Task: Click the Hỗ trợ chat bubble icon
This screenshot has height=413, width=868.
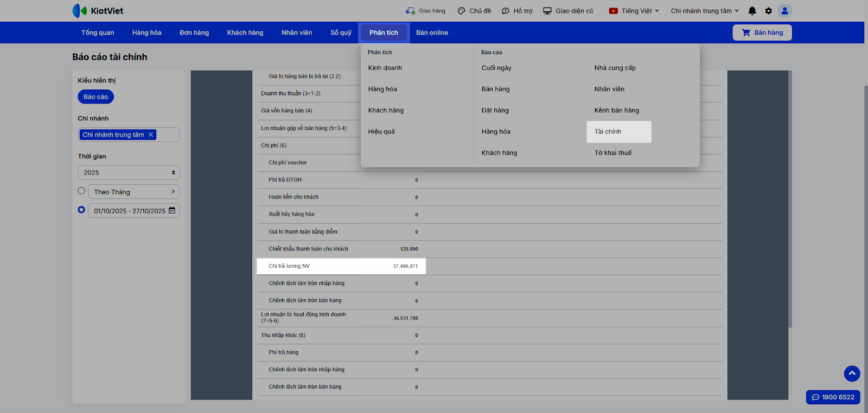Action: click(x=506, y=11)
